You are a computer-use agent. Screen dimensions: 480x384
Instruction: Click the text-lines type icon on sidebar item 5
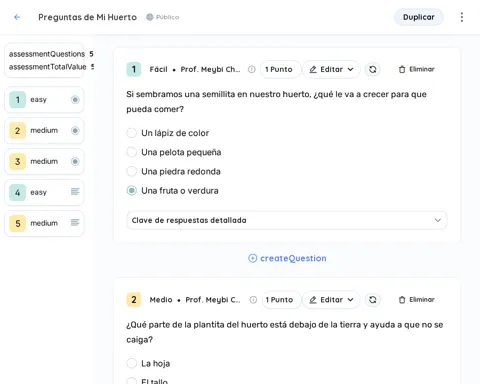(75, 222)
